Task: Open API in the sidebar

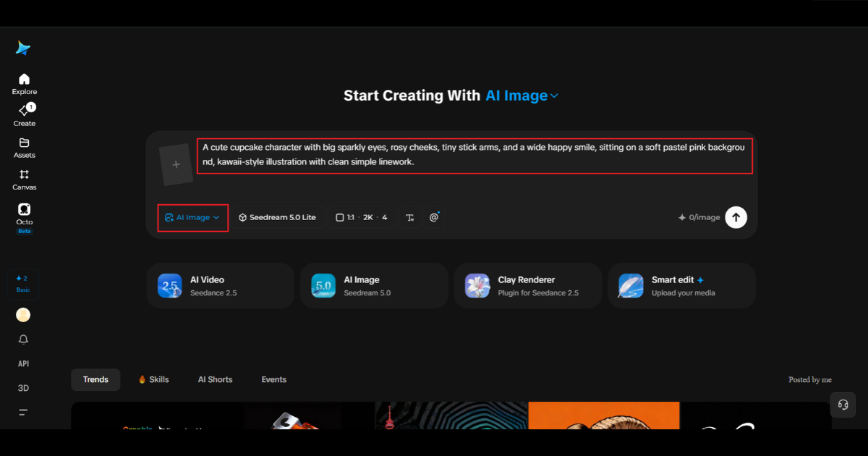Action: [23, 364]
